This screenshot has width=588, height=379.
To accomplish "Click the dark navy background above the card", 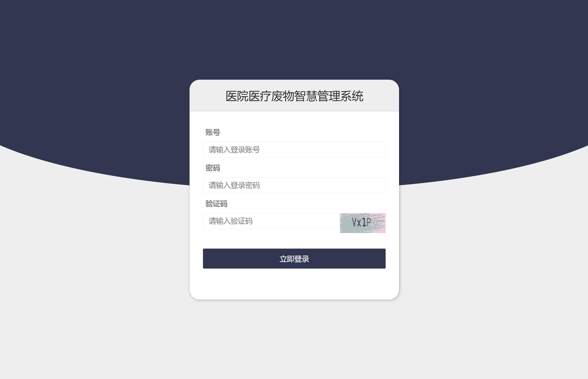I will pyautogui.click(x=294, y=39).
